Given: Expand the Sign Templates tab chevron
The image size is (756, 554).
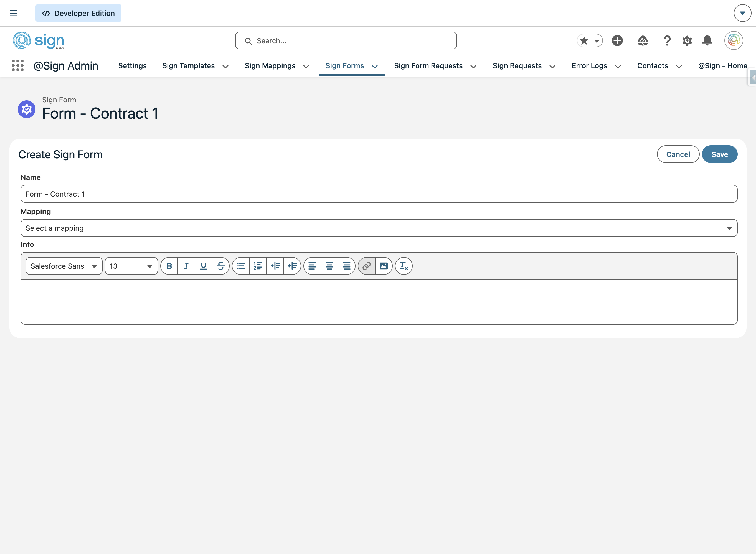Looking at the screenshot, I should click(225, 66).
